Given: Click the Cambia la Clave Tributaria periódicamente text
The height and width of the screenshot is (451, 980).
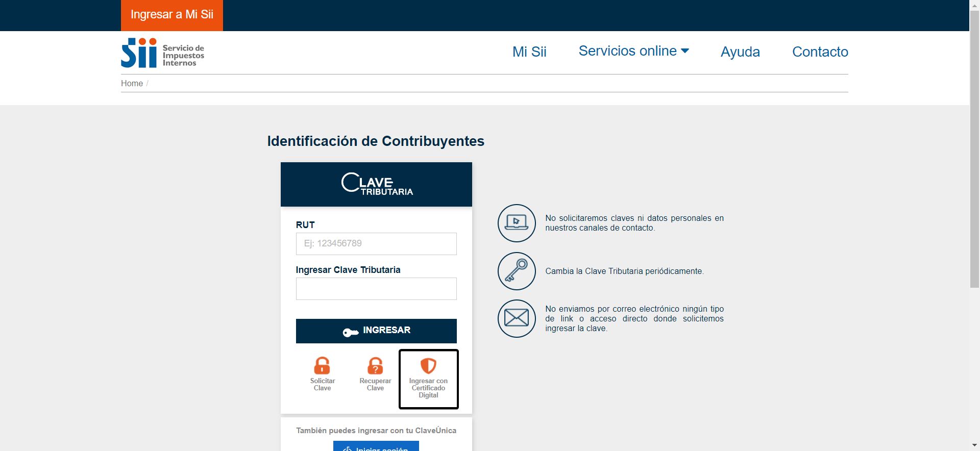Looking at the screenshot, I should (x=624, y=271).
